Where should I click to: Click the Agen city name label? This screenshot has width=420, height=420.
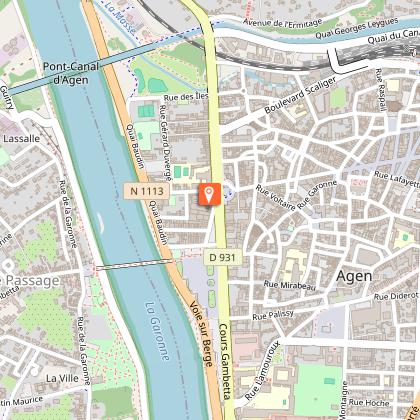pyautogui.click(x=354, y=276)
